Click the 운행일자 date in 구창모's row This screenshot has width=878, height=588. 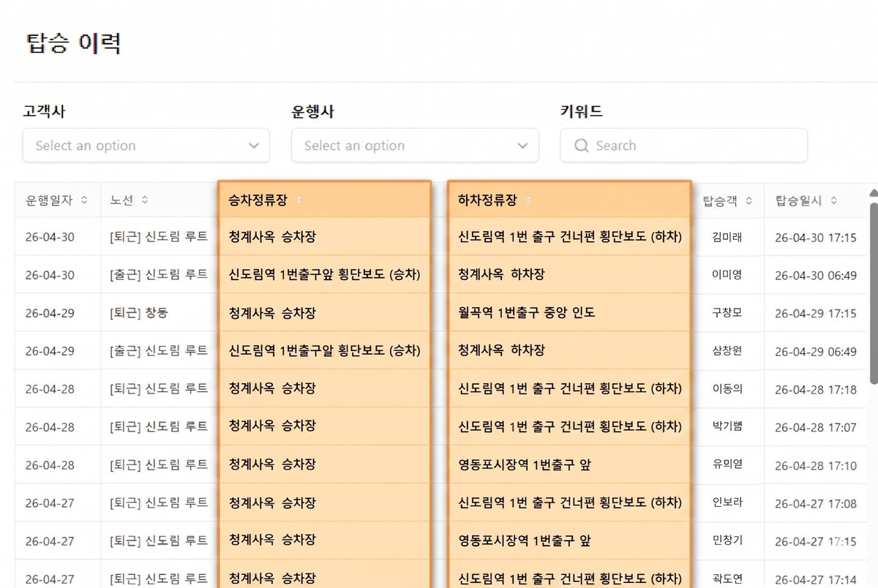pyautogui.click(x=50, y=313)
